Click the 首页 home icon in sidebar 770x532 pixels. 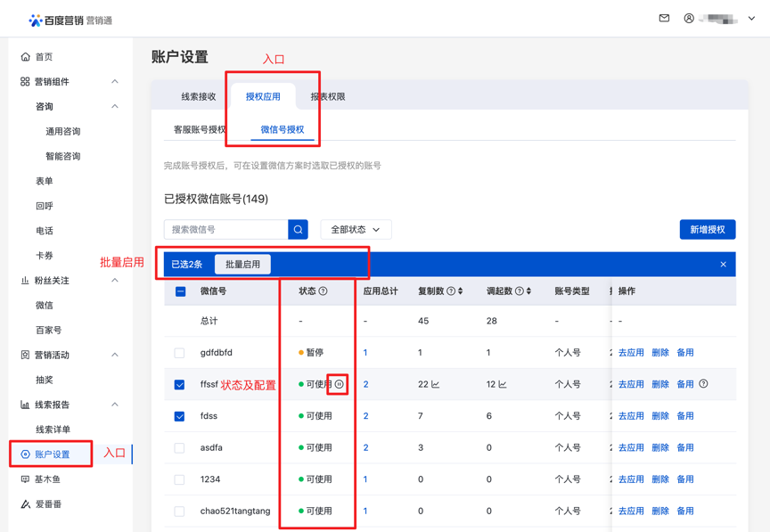[x=24, y=55]
